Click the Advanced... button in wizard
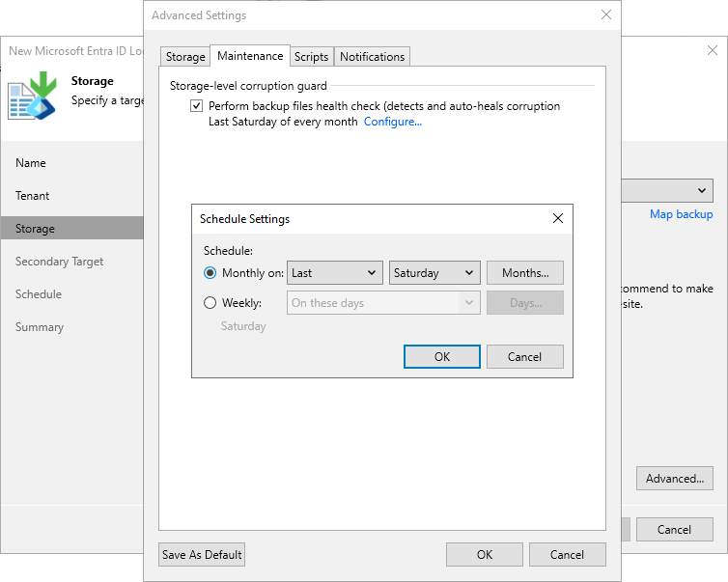 pyautogui.click(x=675, y=479)
